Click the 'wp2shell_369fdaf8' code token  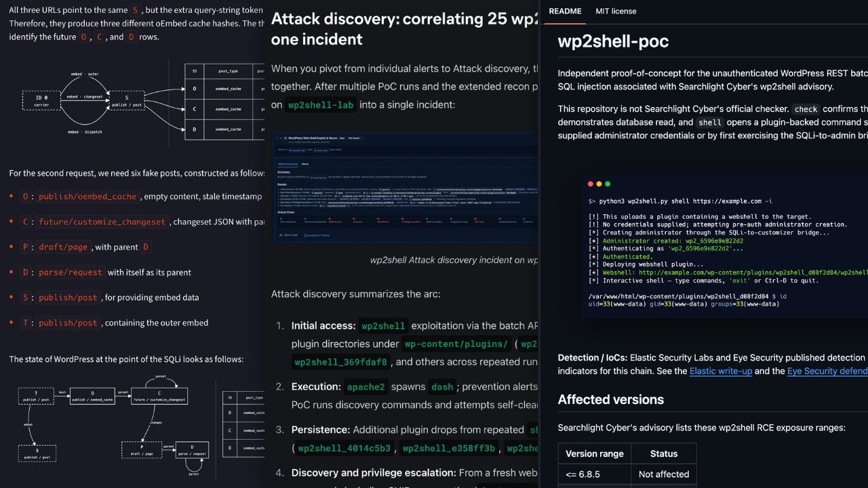pos(341,362)
